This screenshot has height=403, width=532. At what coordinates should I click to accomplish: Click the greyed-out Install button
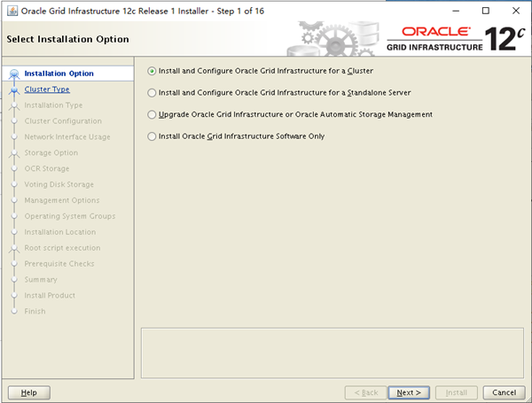click(457, 392)
